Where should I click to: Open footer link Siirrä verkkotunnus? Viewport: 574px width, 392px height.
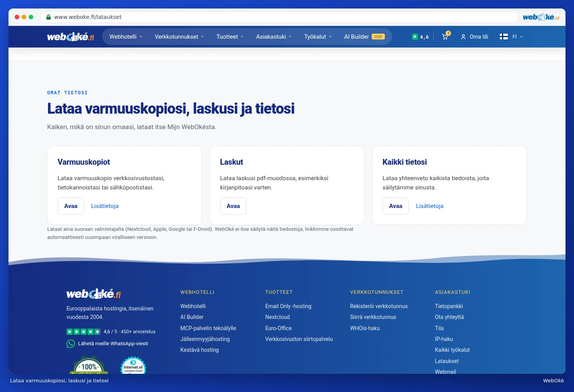(373, 317)
